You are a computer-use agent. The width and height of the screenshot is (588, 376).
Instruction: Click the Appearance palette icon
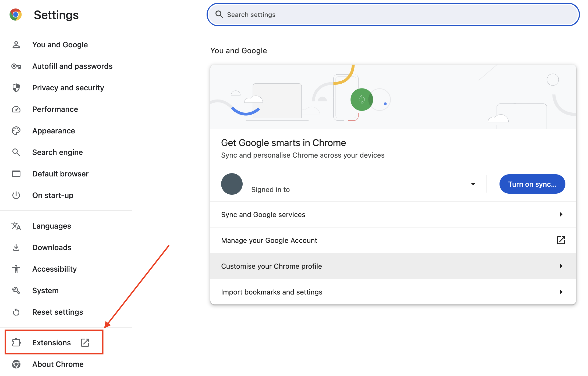16,131
